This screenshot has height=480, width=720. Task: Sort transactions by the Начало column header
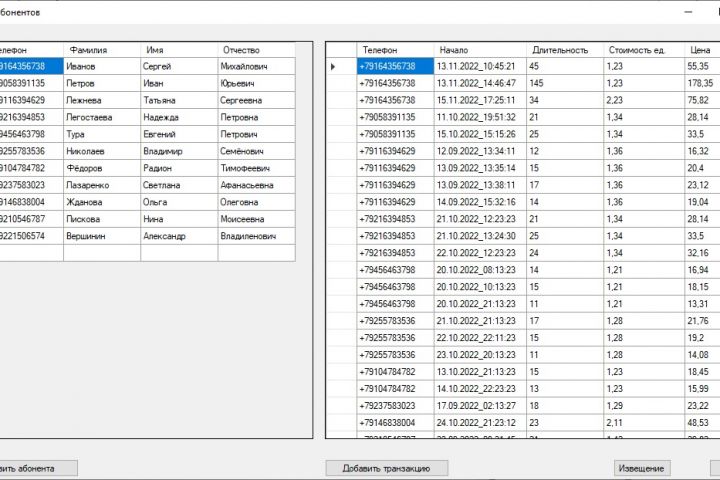[480, 50]
